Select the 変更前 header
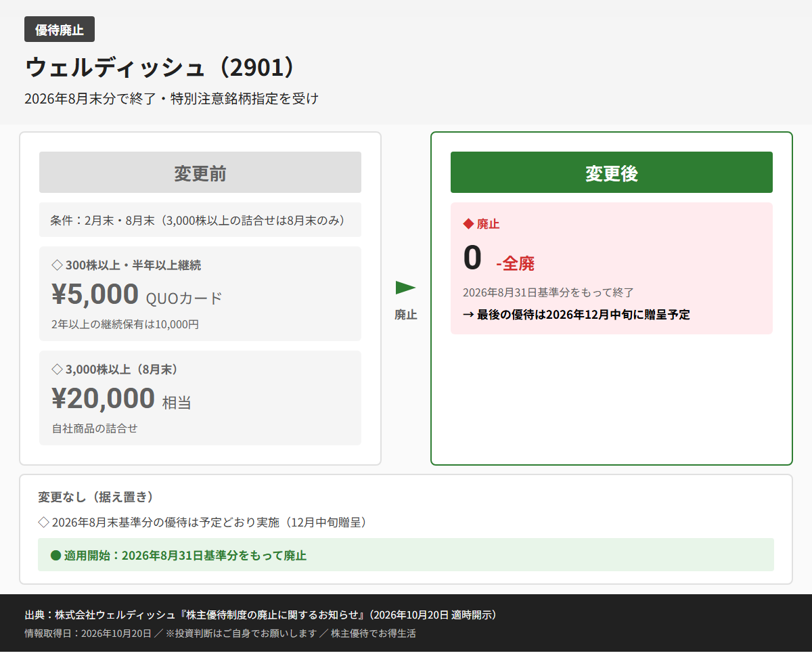The width and height of the screenshot is (812, 668). coord(200,173)
